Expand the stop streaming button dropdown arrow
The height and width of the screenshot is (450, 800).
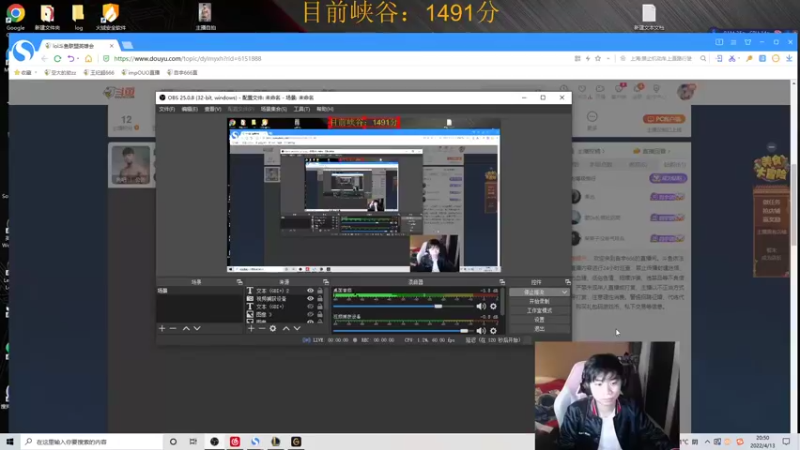pyautogui.click(x=564, y=292)
